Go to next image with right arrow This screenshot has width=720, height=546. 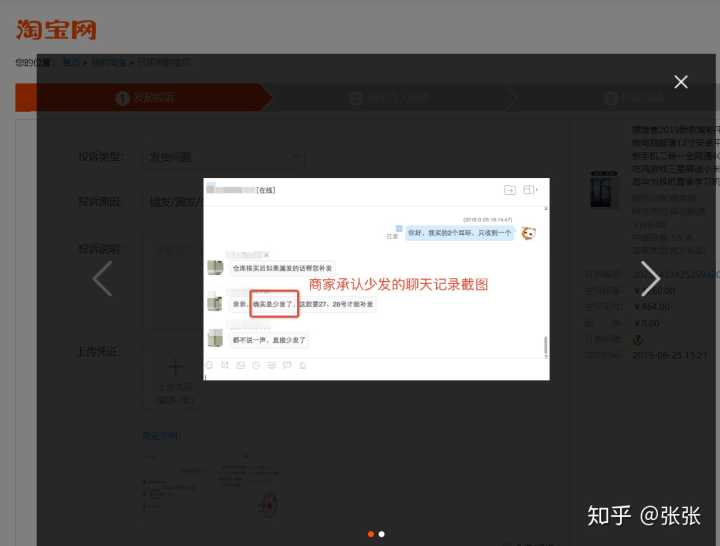[x=650, y=279]
